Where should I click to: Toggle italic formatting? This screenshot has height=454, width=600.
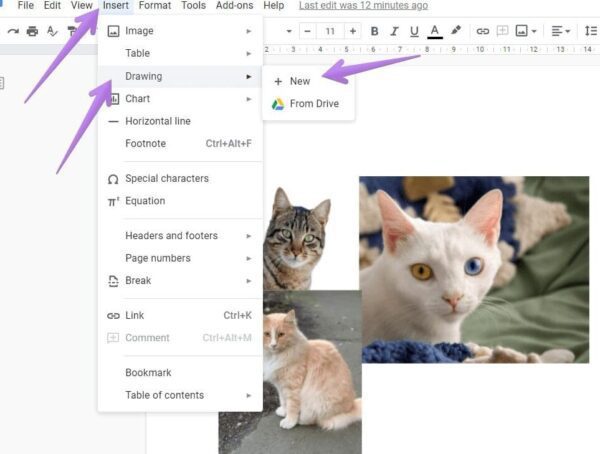point(394,31)
